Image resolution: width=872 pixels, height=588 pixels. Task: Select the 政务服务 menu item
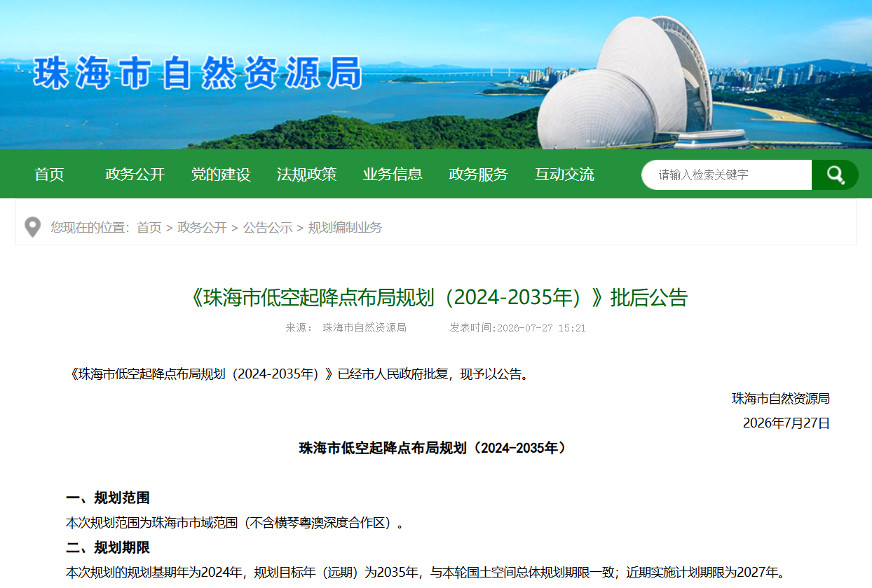(x=479, y=175)
